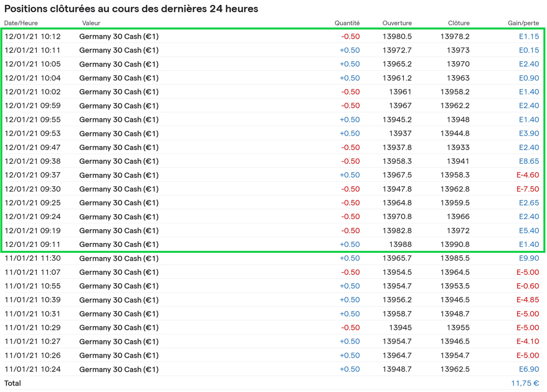Click the E-0.60 loss value

pyautogui.click(x=528, y=286)
